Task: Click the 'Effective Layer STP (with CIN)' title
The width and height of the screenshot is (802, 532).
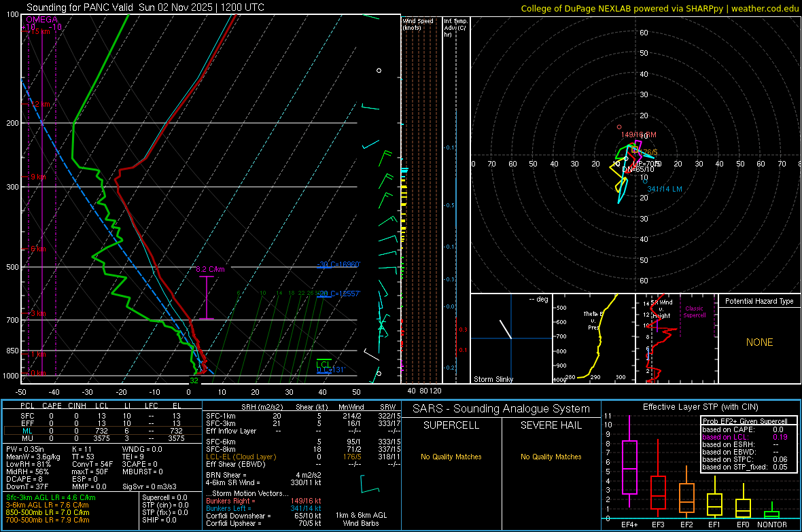Action: click(x=701, y=407)
